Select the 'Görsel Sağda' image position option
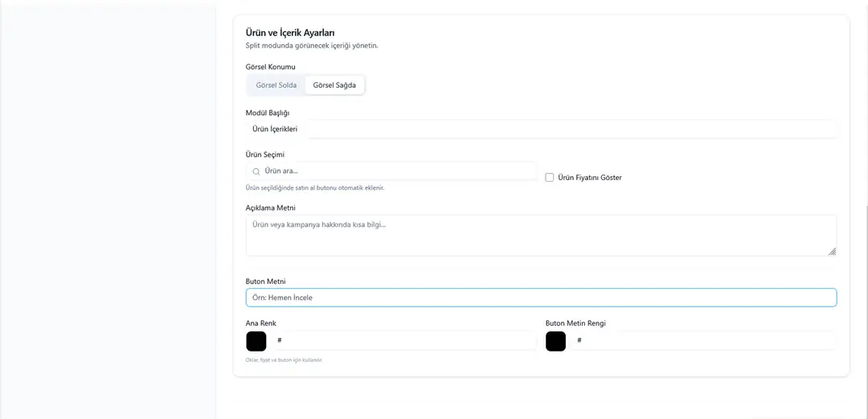 [334, 85]
